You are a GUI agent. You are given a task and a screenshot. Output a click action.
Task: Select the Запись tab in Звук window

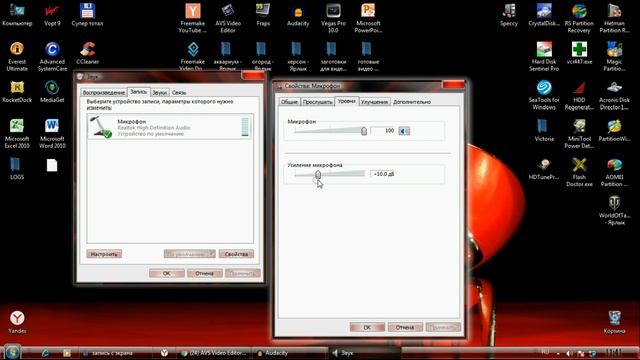138,92
